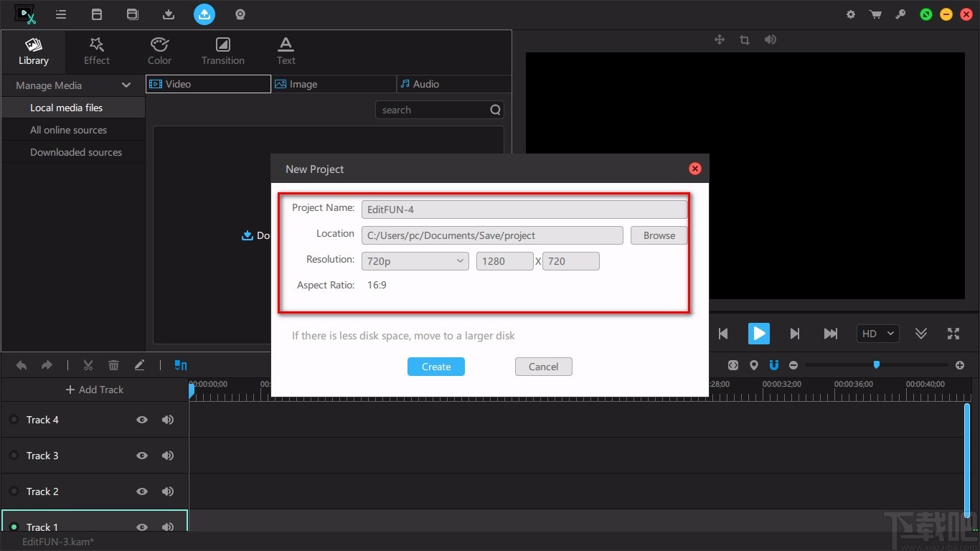Hide Track 4 using its eye icon
980x551 pixels.
pyautogui.click(x=142, y=420)
